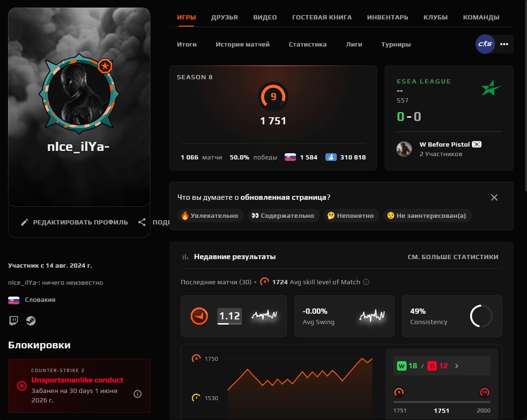Click the rating sparkline beside 1.12

[x=265, y=315]
